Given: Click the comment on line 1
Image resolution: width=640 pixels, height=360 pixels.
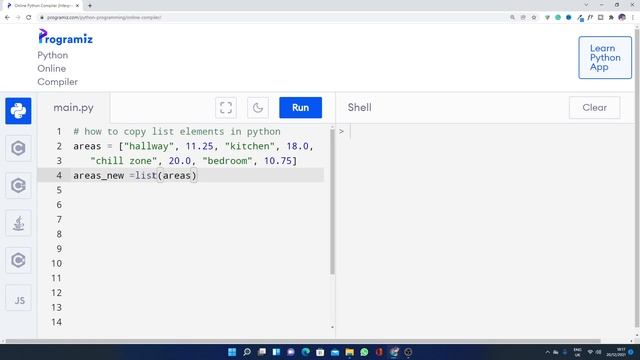Looking at the screenshot, I should pos(177,131).
